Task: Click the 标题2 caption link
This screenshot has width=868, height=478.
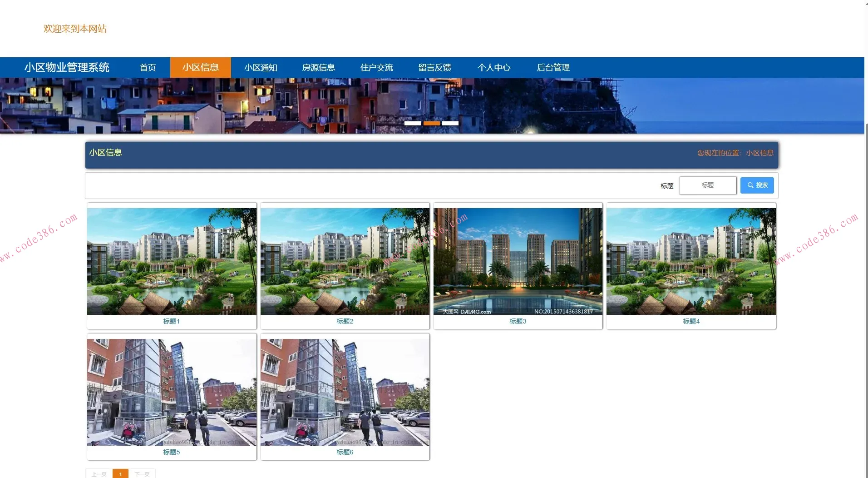Action: click(x=345, y=321)
